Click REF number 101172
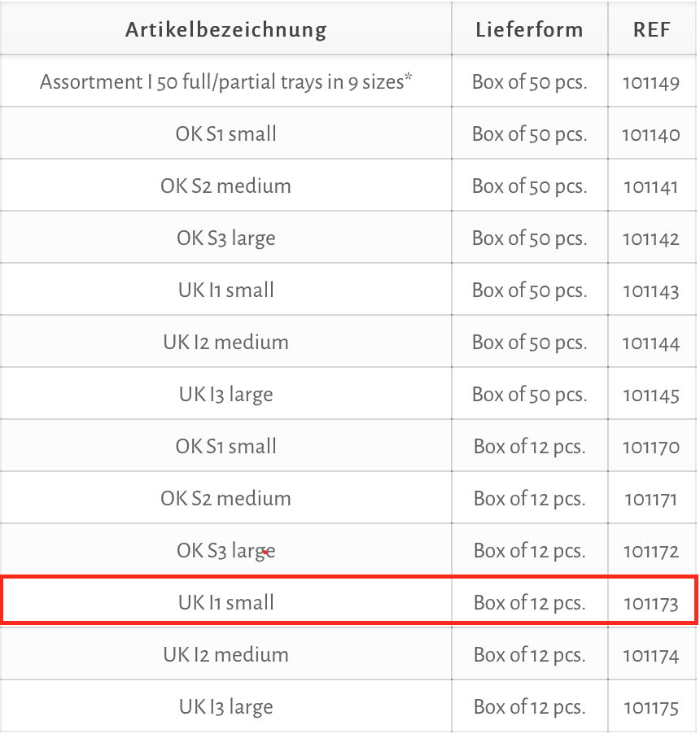 tap(651, 552)
